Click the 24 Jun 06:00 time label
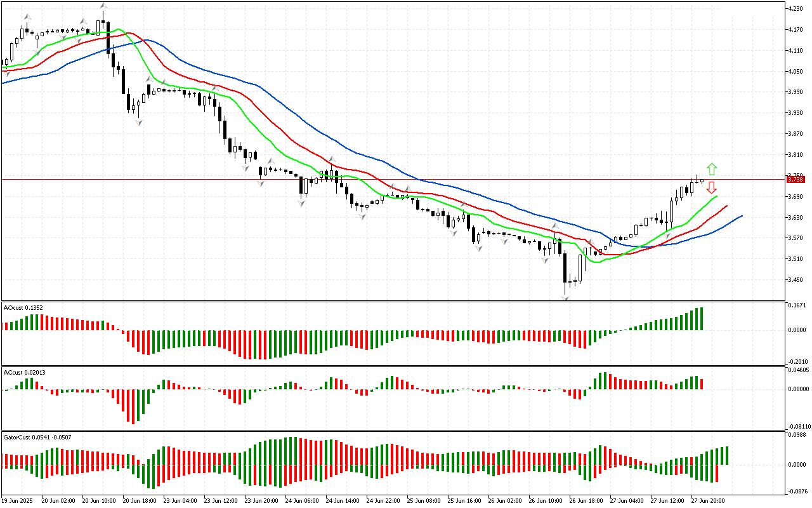Screen dimensions: 812x508 (302, 500)
